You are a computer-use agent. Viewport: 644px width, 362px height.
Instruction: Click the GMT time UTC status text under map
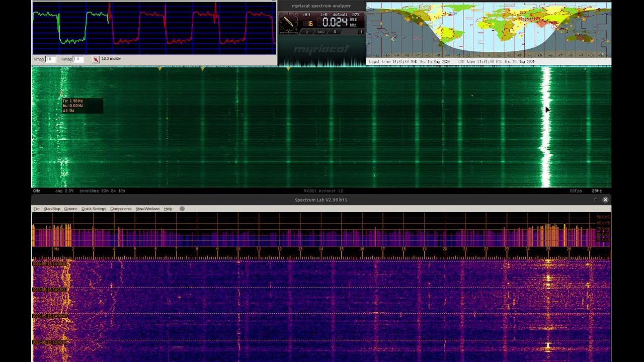tap(497, 62)
